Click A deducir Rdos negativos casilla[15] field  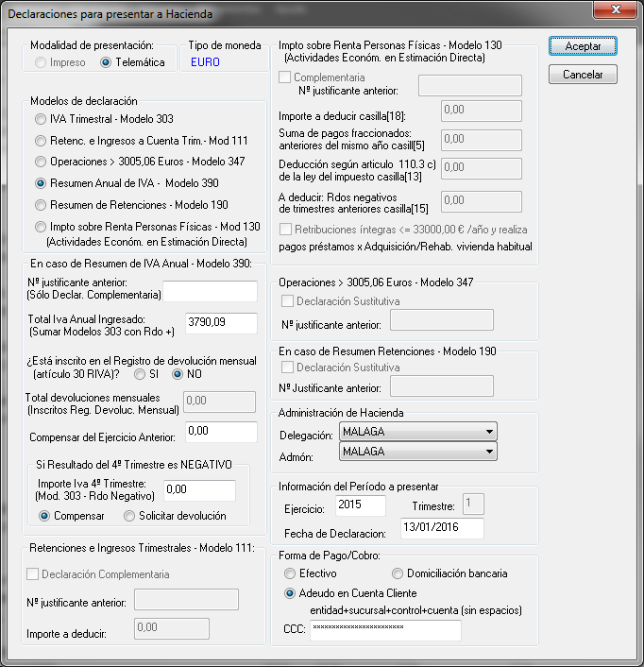tap(482, 201)
